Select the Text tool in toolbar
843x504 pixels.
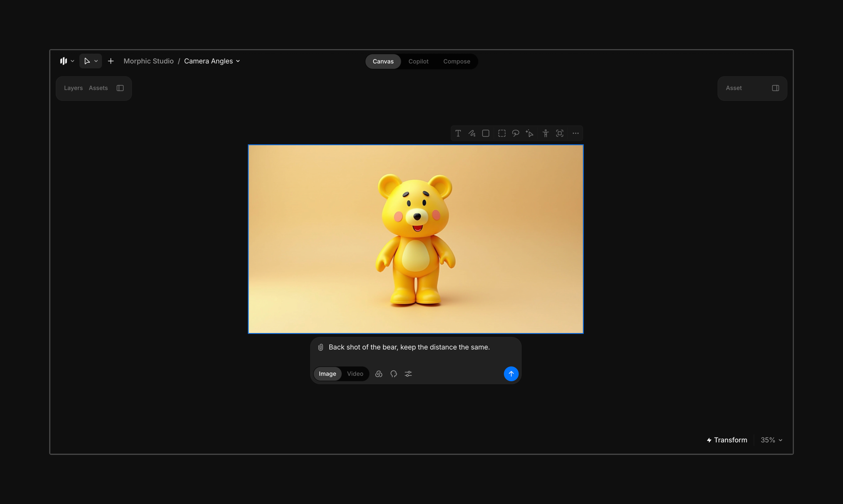pos(458,133)
